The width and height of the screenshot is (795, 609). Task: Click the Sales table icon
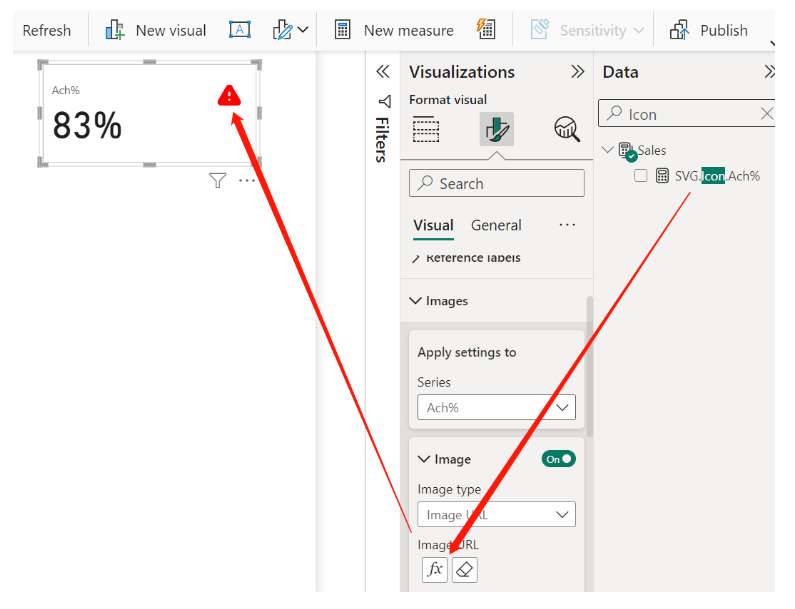(627, 151)
